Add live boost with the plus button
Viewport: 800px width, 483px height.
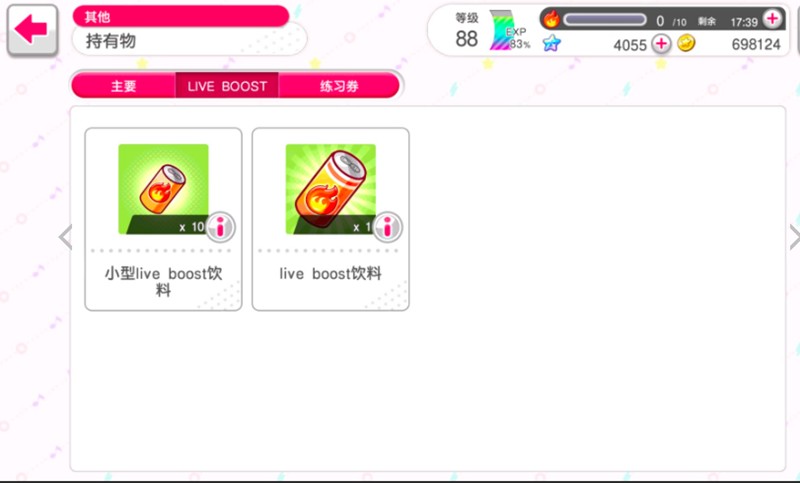(x=772, y=18)
